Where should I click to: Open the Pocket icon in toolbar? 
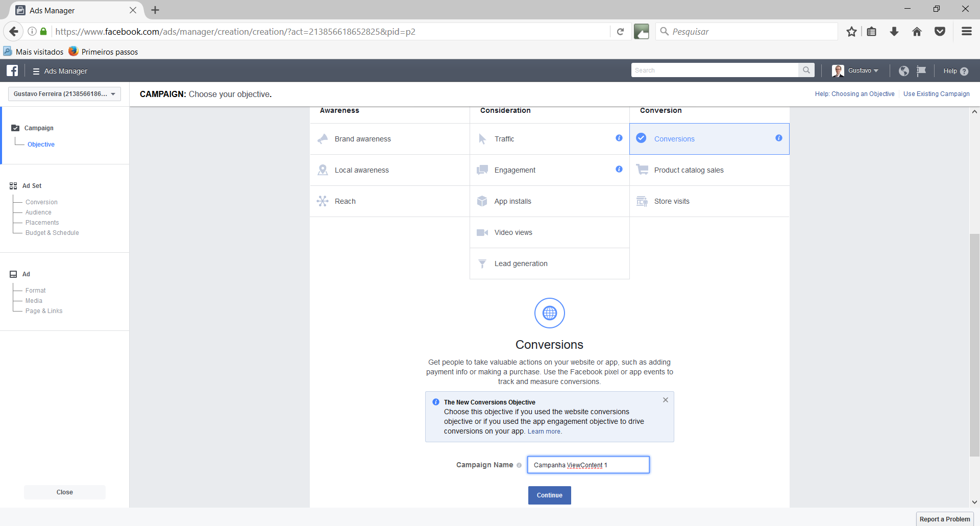[940, 32]
